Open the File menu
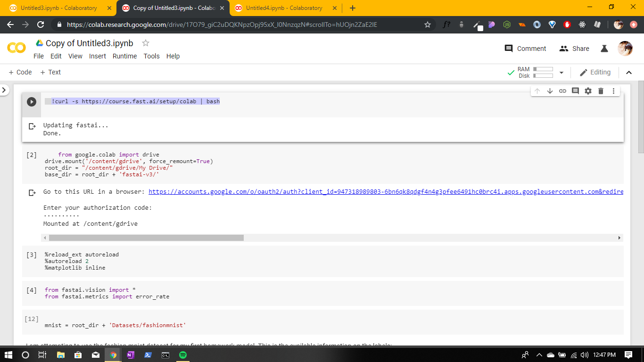Image resolution: width=644 pixels, height=362 pixels. (39, 56)
